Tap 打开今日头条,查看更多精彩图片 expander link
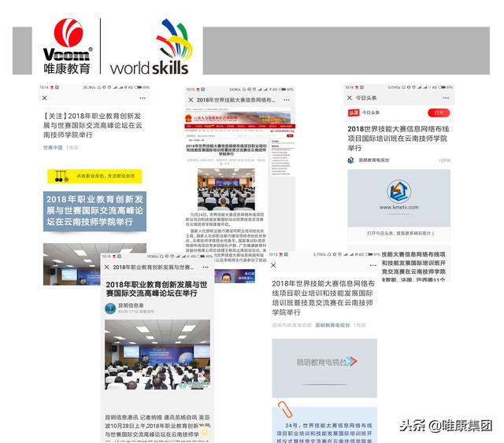The image size is (504, 443). point(399,234)
